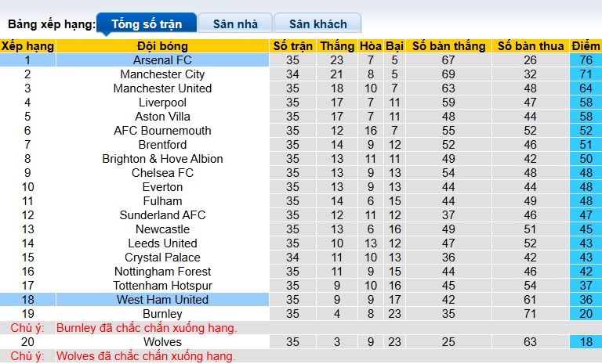Viewport: 602px width, 364px height.
Task: Open the Manchester City team link
Action: pyautogui.click(x=162, y=74)
